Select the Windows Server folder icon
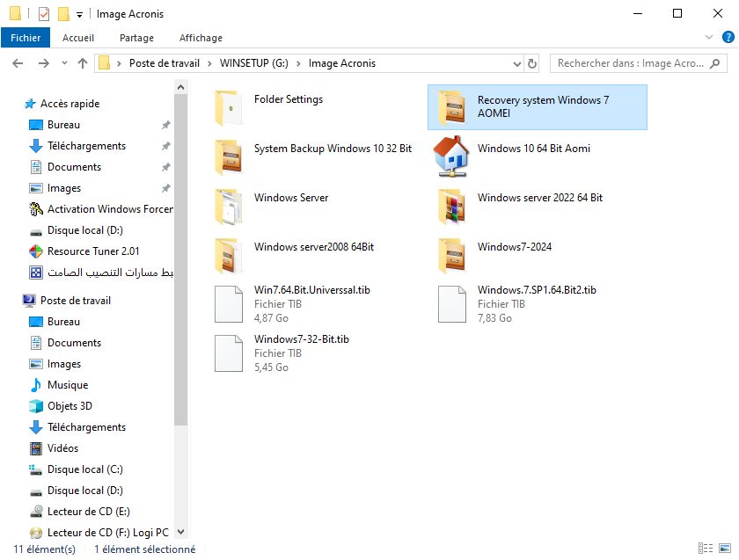 click(229, 207)
